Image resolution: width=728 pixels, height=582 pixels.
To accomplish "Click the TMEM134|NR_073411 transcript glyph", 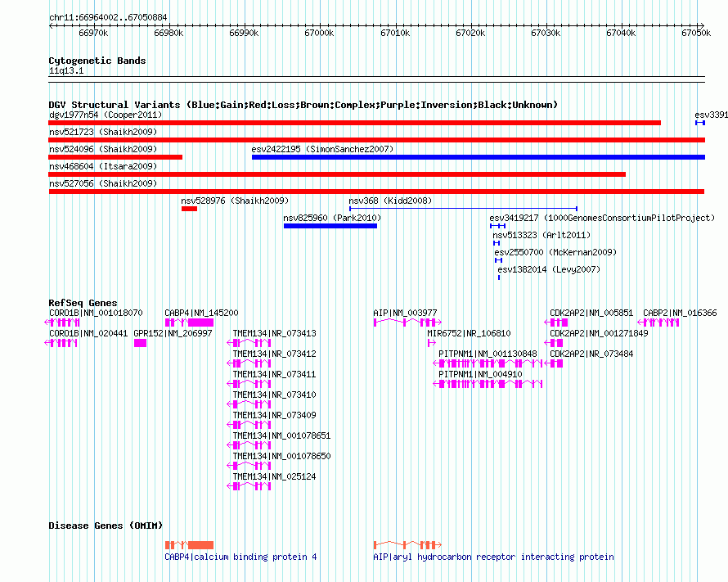I will (x=249, y=384).
